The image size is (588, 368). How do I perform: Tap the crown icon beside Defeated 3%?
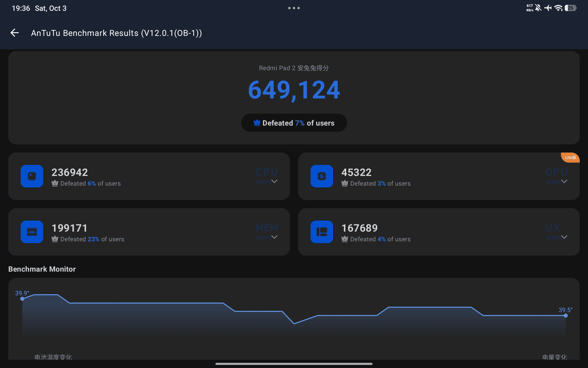(345, 183)
